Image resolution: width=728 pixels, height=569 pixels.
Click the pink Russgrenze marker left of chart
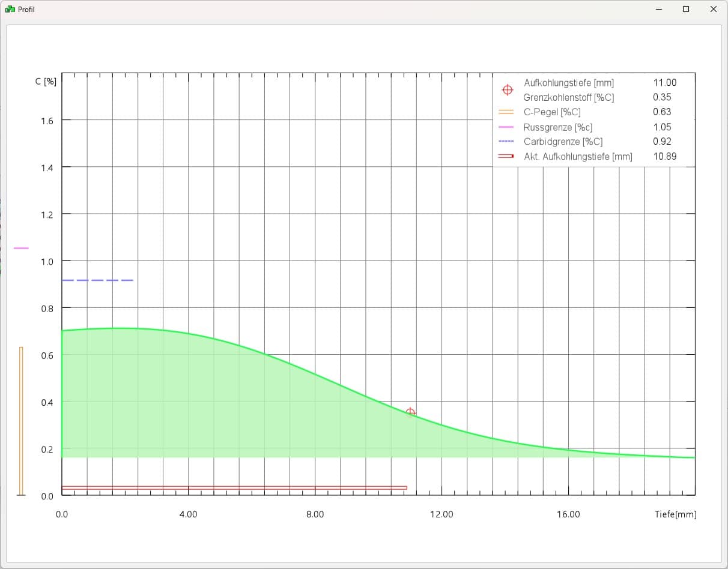coord(21,248)
